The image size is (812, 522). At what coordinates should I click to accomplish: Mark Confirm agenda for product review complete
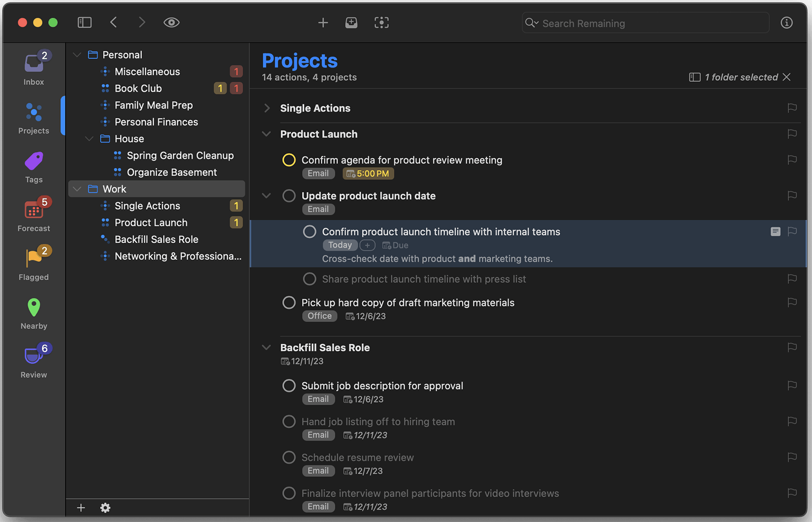pos(289,160)
